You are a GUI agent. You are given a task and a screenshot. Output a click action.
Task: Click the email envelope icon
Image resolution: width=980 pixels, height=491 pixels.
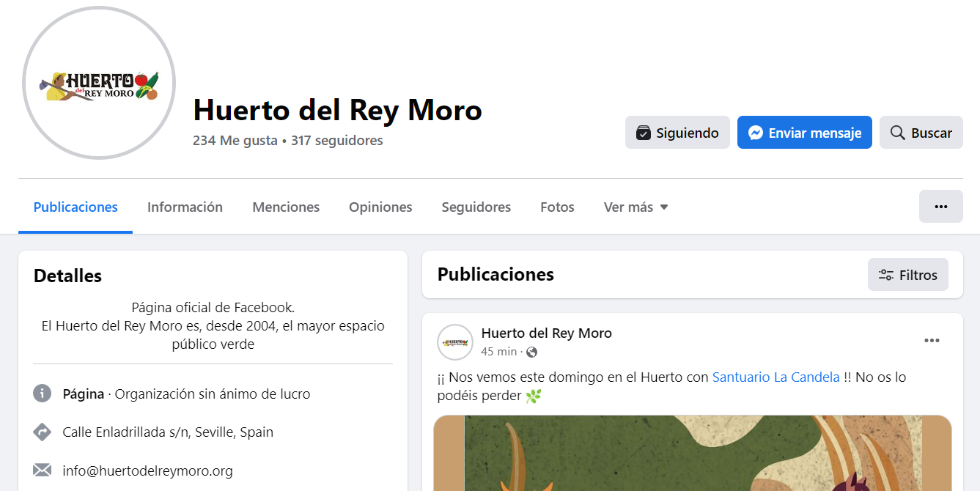coord(43,470)
